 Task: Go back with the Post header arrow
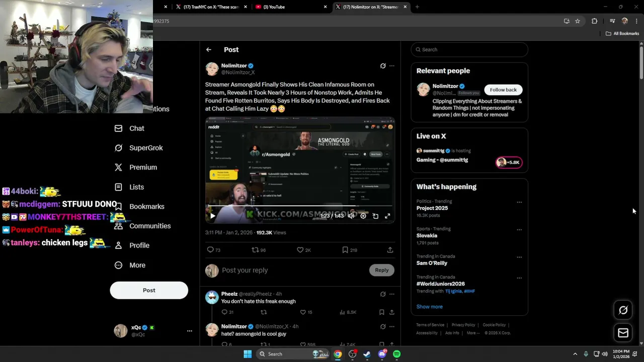[209, 50]
